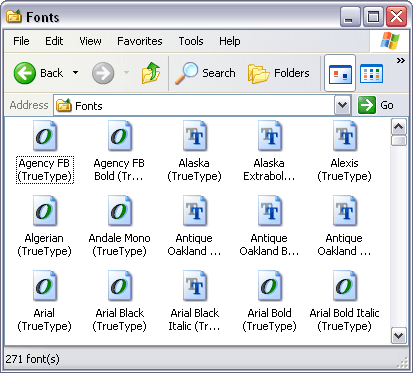
Task: Open the Back button history dropdown arrow
Action: (76, 73)
